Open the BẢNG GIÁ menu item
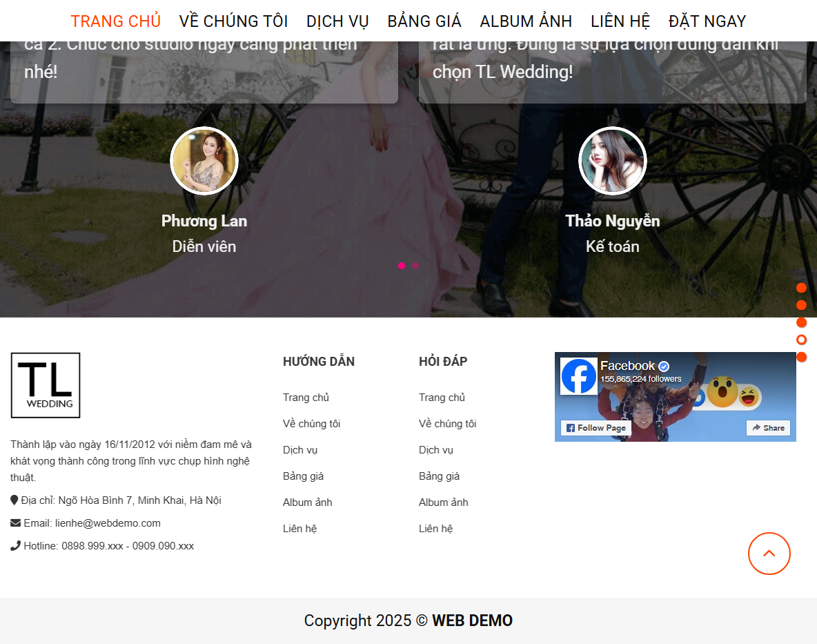 click(x=424, y=21)
